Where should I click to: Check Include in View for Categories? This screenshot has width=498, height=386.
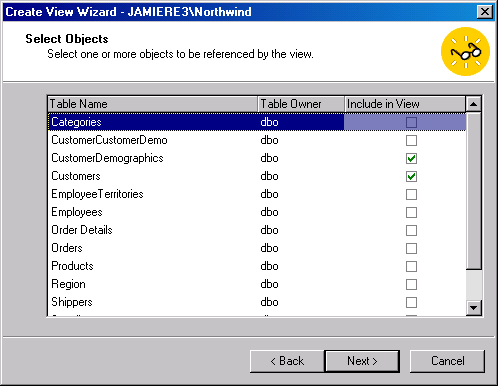[x=411, y=122]
